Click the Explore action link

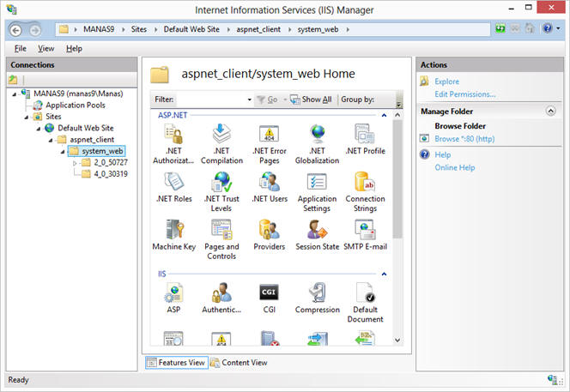446,81
